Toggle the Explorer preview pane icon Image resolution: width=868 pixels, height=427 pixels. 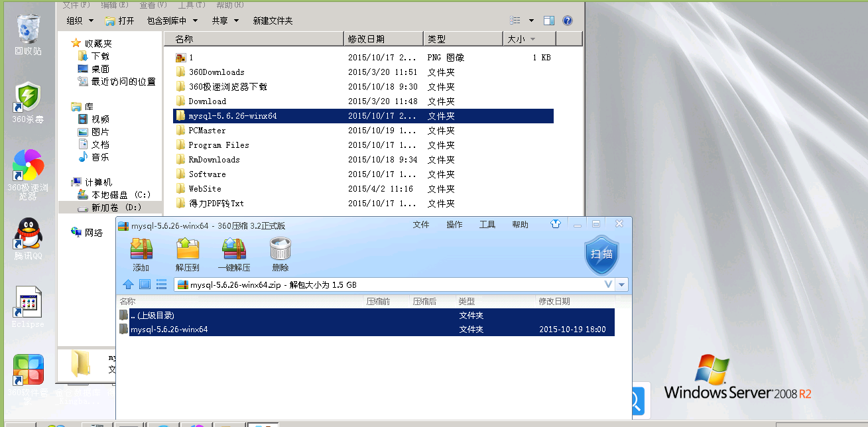click(x=549, y=21)
